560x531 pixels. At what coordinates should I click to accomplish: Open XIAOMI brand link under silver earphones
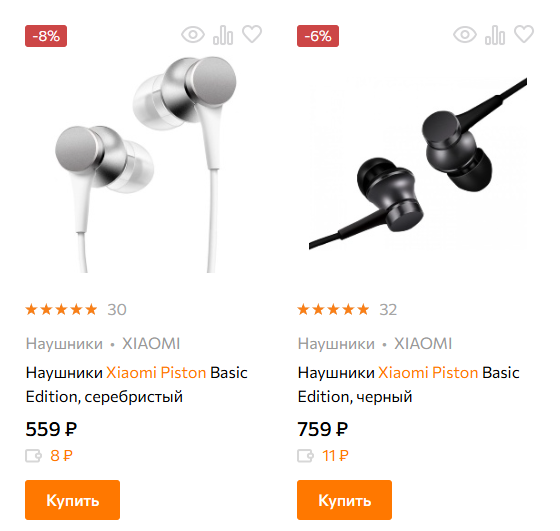pos(151,344)
